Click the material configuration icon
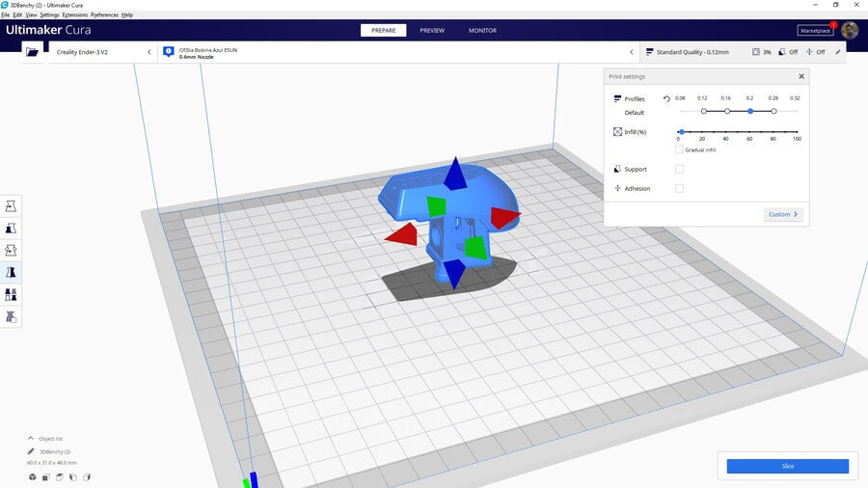Image resolution: width=868 pixels, height=488 pixels. coord(168,52)
